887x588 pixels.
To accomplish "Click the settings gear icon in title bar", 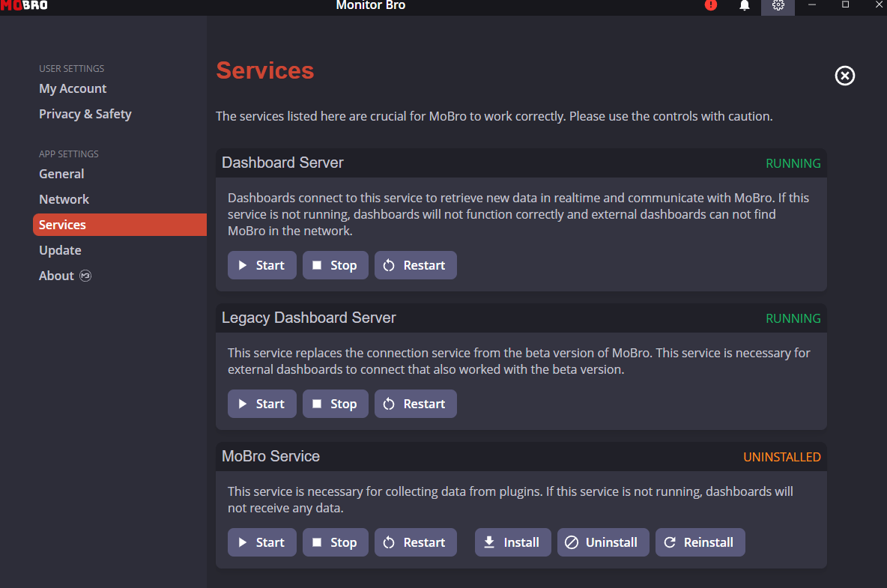I will pos(778,6).
